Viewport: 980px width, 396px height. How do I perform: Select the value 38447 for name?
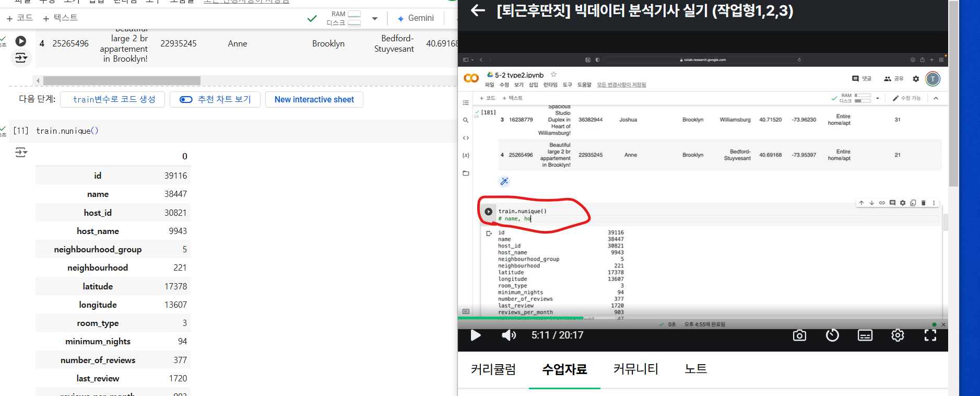click(x=175, y=194)
